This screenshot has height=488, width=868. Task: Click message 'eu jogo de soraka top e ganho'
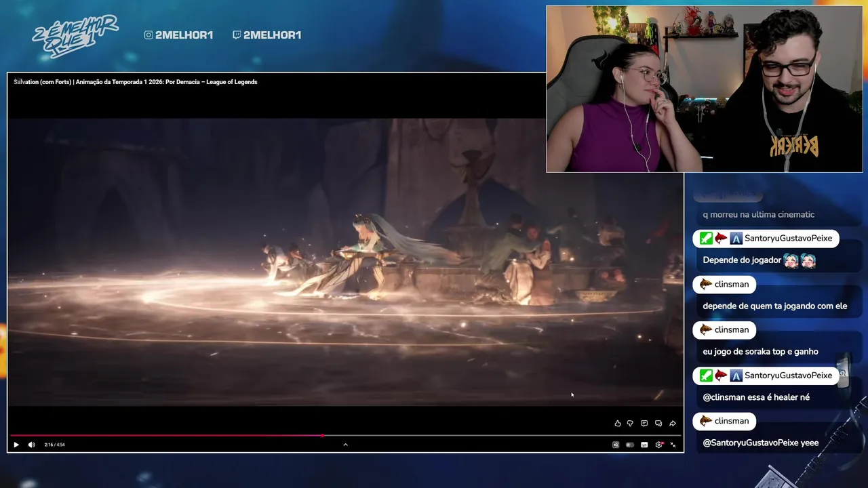click(760, 351)
